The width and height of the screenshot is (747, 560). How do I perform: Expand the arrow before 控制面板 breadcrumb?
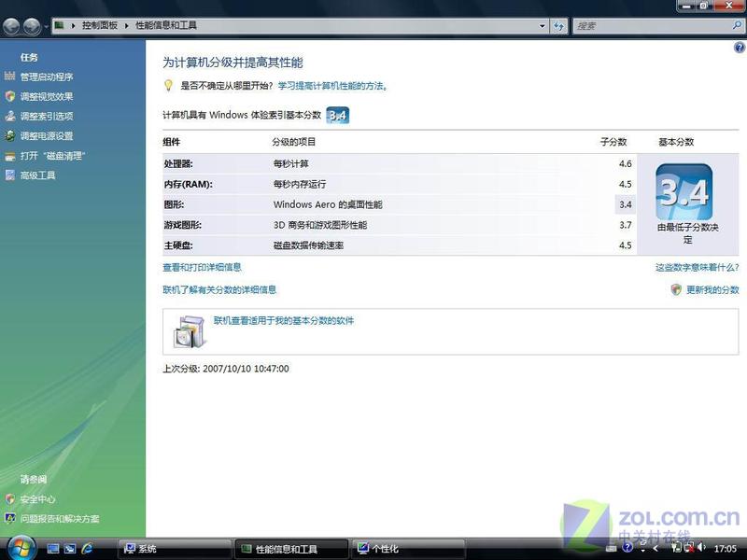tap(73, 26)
